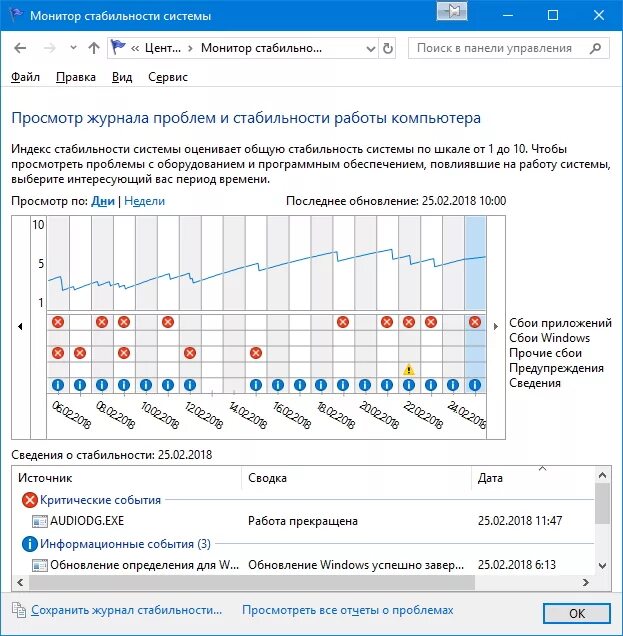Viewport: 623px width, 636px height.
Task: Select app failure icon on 25.02.2018
Action: click(475, 322)
